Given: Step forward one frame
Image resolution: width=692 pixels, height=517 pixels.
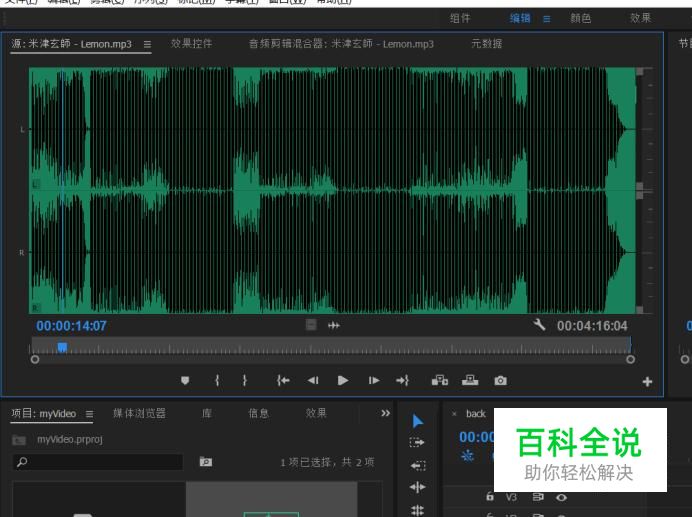Looking at the screenshot, I should 373,380.
